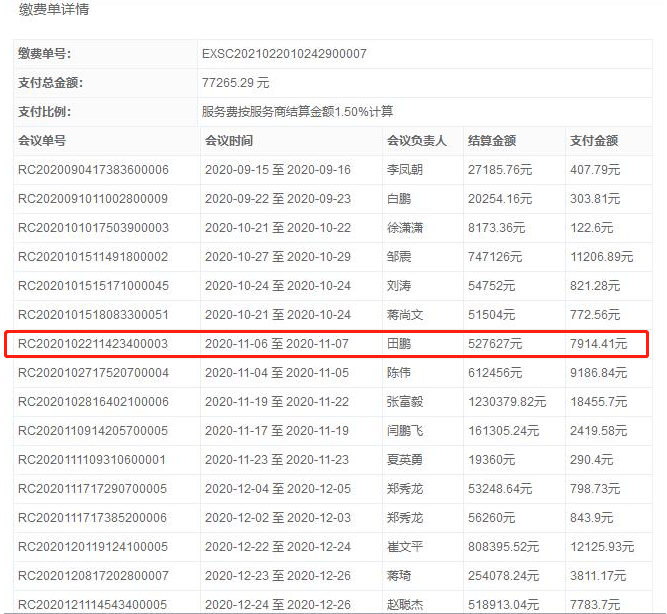Click the organizer name 田鹏
The image size is (667, 614).
[x=399, y=344]
